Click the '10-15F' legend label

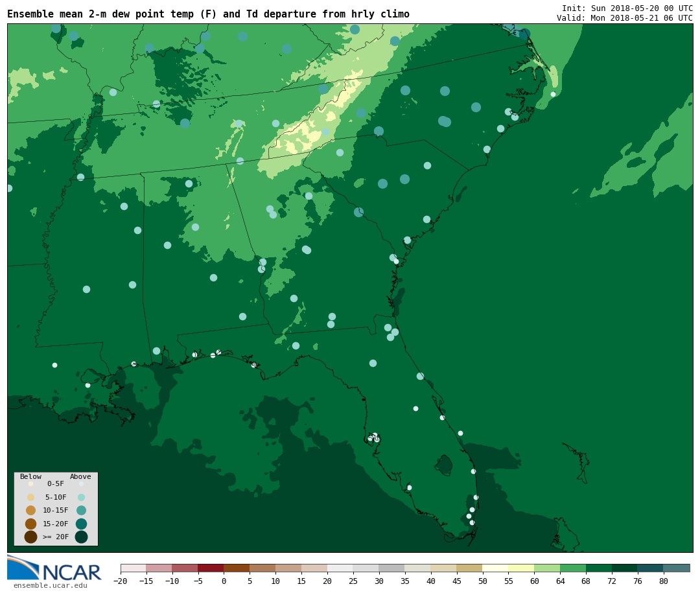[x=56, y=511]
